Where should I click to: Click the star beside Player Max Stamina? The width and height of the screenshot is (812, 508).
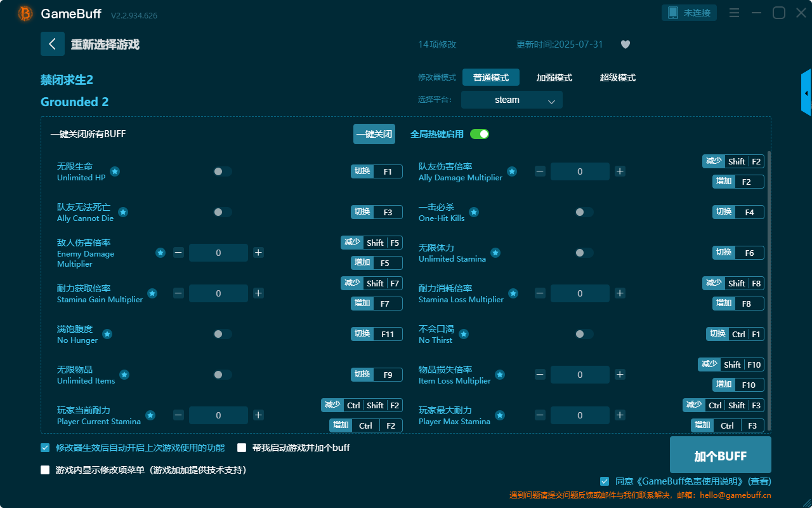tap(501, 415)
